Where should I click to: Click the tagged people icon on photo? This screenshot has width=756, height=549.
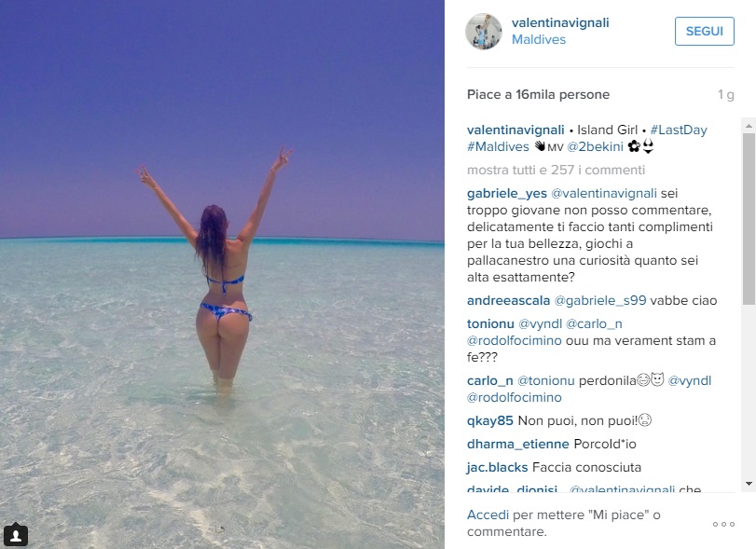(x=16, y=534)
